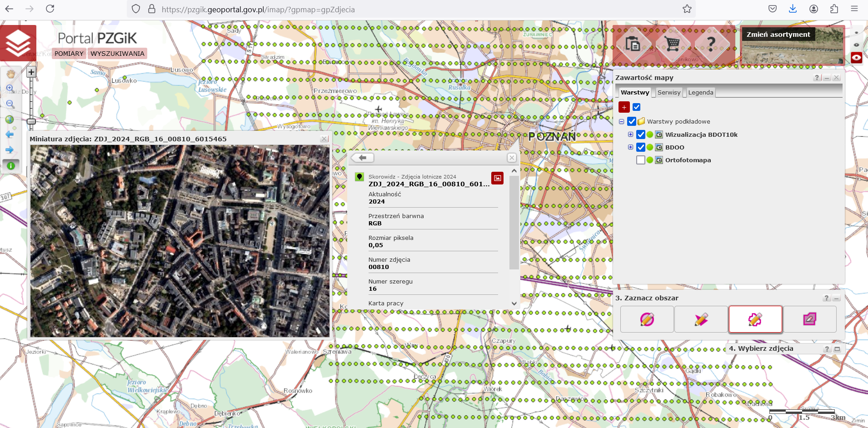Viewport: 868px width, 428px height.
Task: Show full map extent with globe icon
Action: [x=10, y=119]
